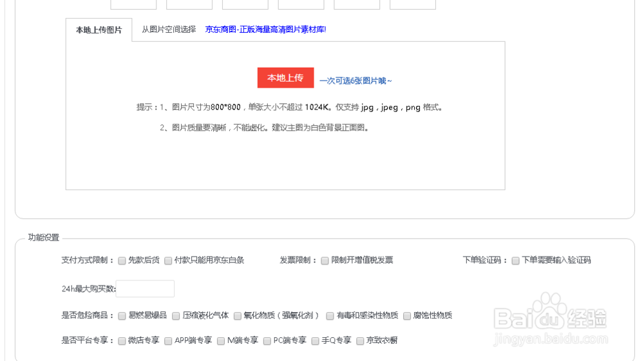Check the 先款后货 payment option
Screen dimensions: 644x361
point(122,260)
